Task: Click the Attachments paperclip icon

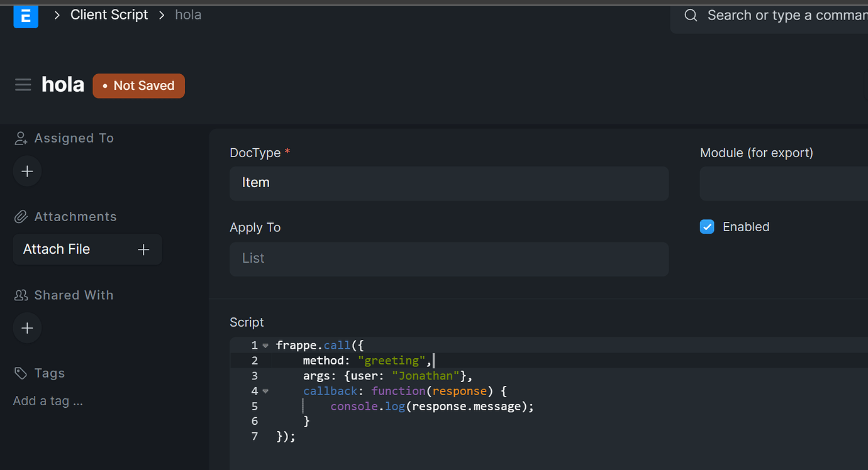Action: click(x=19, y=216)
